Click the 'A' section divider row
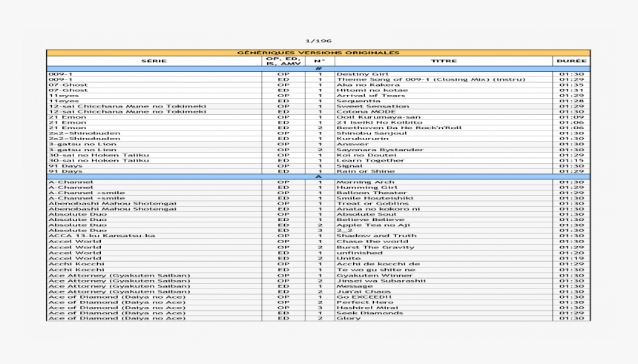Image resolution: width=638 pixels, height=364 pixels. click(318, 176)
